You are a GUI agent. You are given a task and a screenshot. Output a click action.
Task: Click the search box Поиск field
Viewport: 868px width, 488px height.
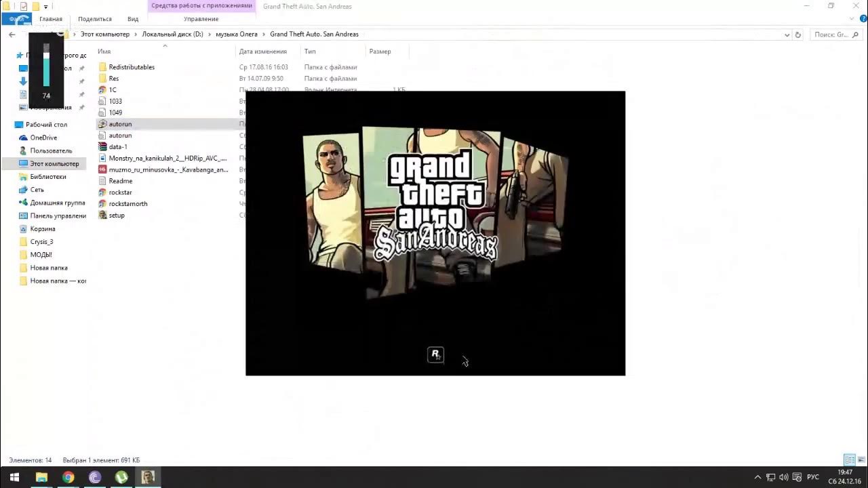[x=835, y=35]
